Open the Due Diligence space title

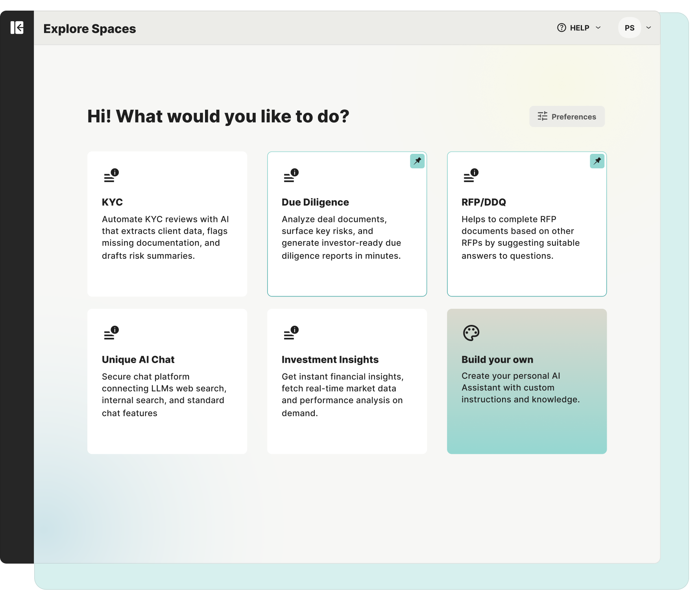tap(315, 202)
